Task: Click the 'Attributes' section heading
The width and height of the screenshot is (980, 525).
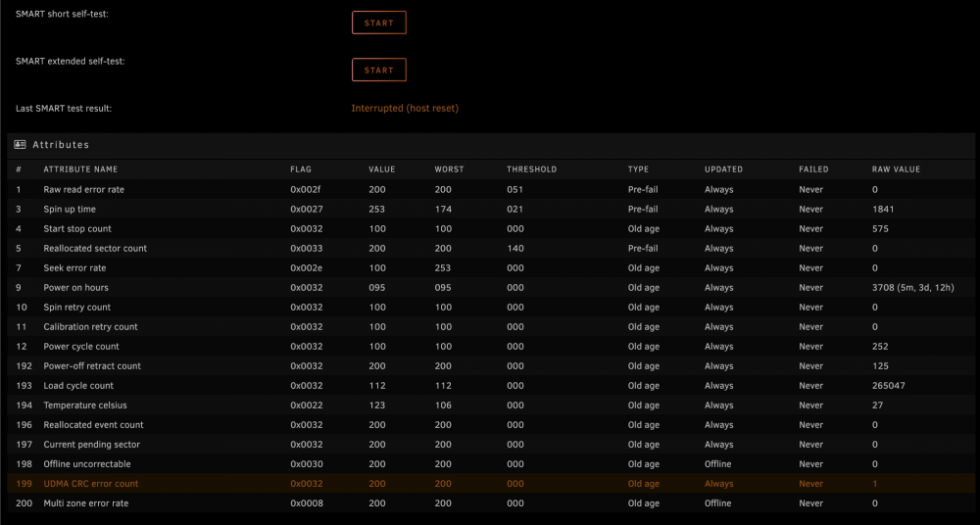Action: tap(61, 144)
